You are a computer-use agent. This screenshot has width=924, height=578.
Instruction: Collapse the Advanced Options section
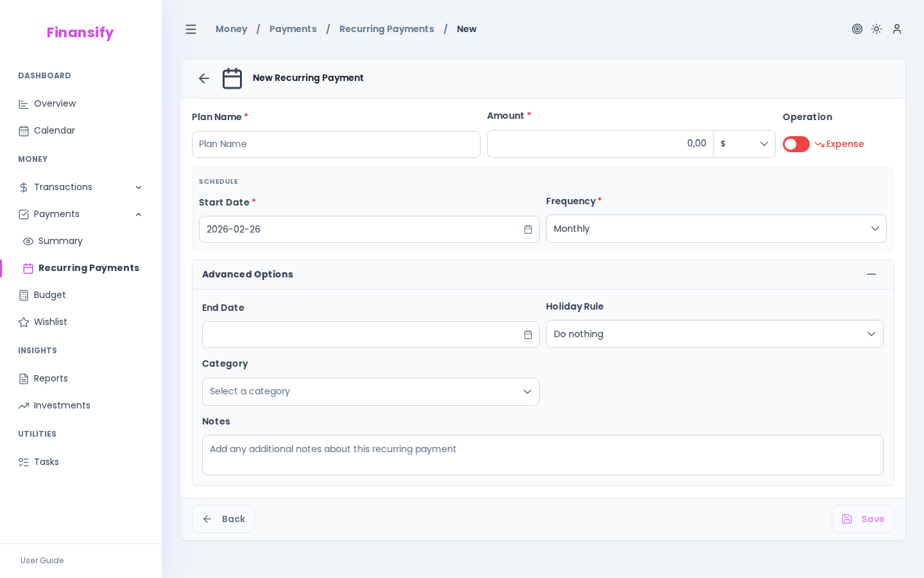click(871, 274)
